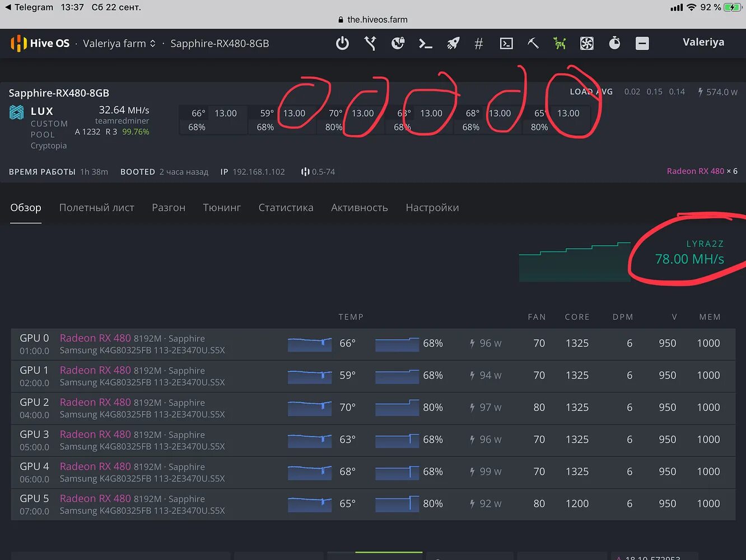Click the crossed-arrows network icon in toolbar
Image resolution: width=746 pixels, height=560 pixels.
370,43
